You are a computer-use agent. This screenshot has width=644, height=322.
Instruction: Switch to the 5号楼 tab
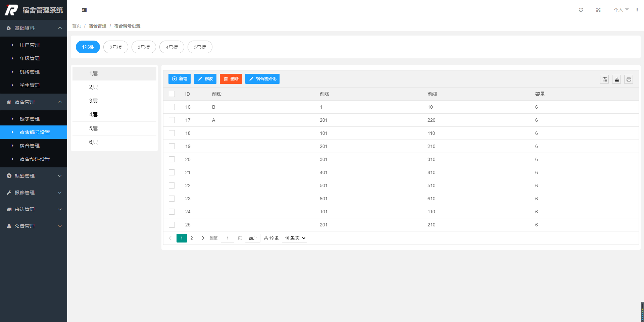[x=200, y=47]
